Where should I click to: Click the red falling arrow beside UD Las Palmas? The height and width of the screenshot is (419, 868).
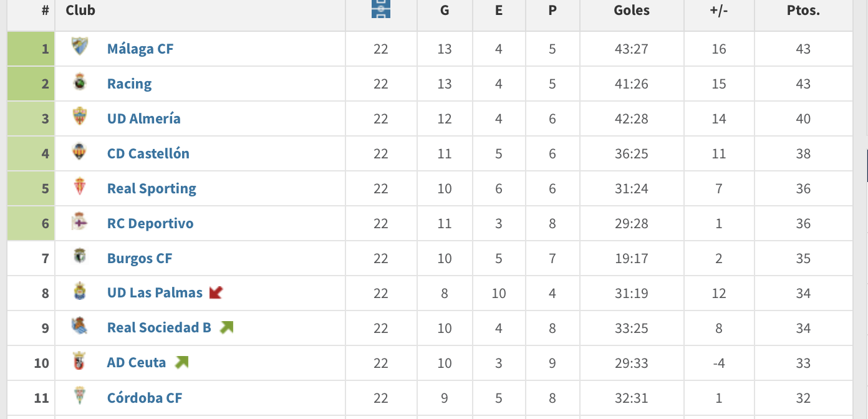tap(215, 292)
